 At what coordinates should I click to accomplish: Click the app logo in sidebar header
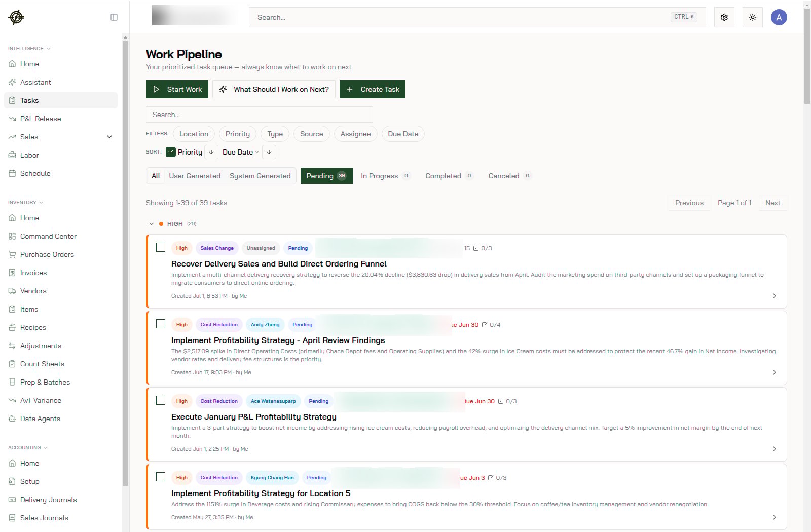(x=16, y=17)
